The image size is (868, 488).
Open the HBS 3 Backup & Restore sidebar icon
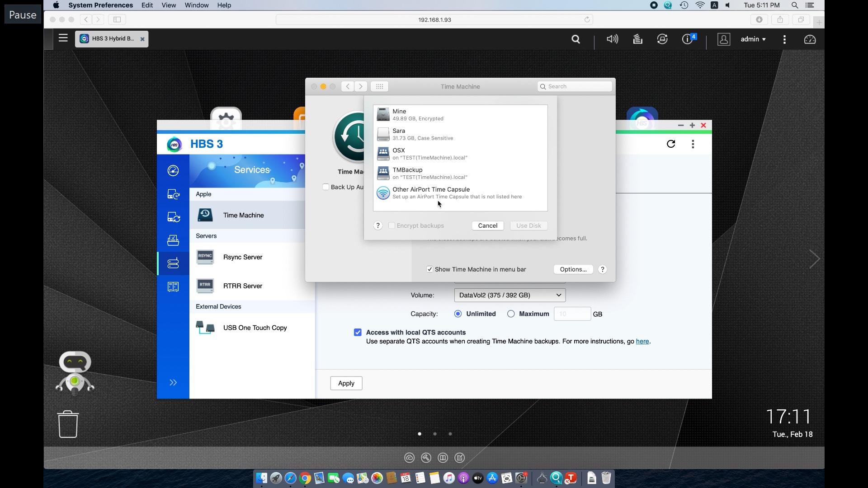pos(173,194)
